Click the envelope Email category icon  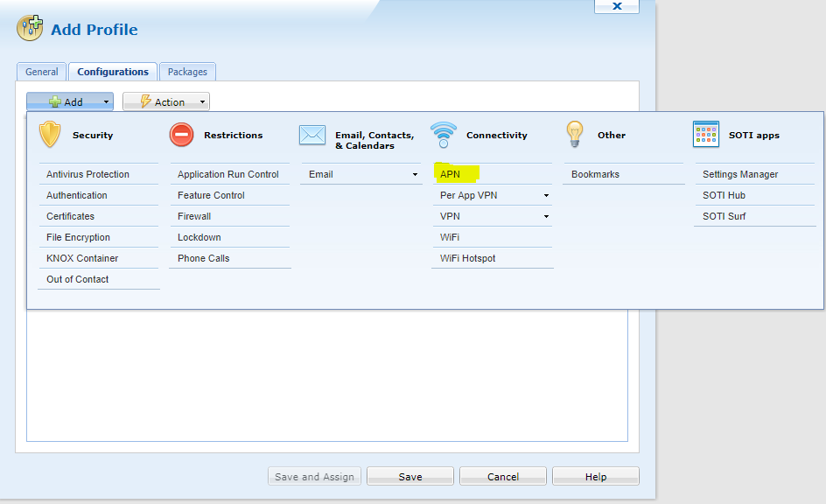pyautogui.click(x=312, y=135)
